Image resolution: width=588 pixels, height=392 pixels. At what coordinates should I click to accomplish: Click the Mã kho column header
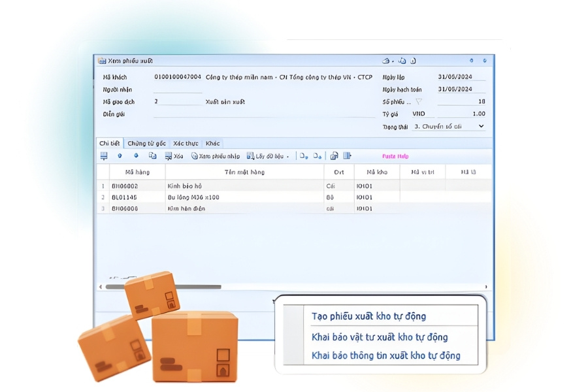377,172
